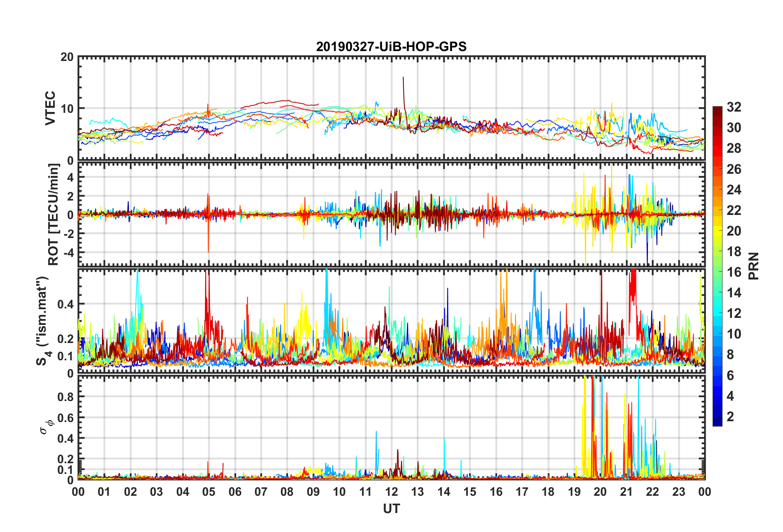Click the plot title "20190327-UiB-HOP-GPS"

(x=391, y=47)
